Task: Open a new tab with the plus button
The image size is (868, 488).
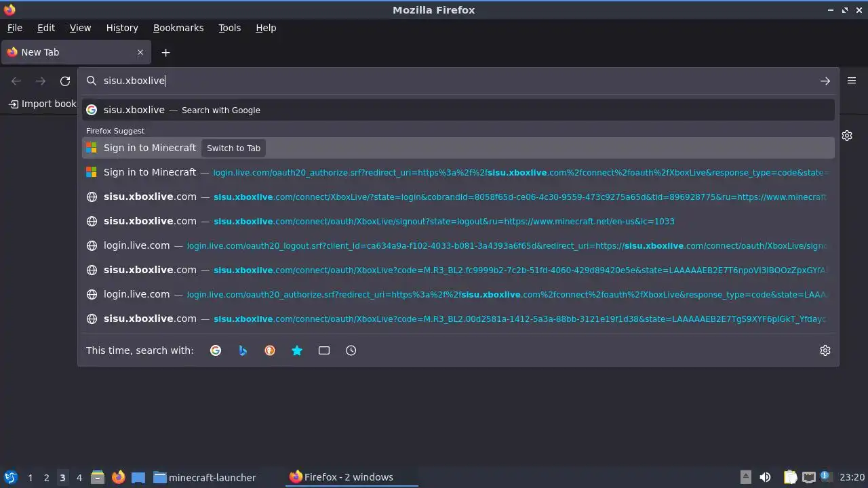Action: point(165,52)
